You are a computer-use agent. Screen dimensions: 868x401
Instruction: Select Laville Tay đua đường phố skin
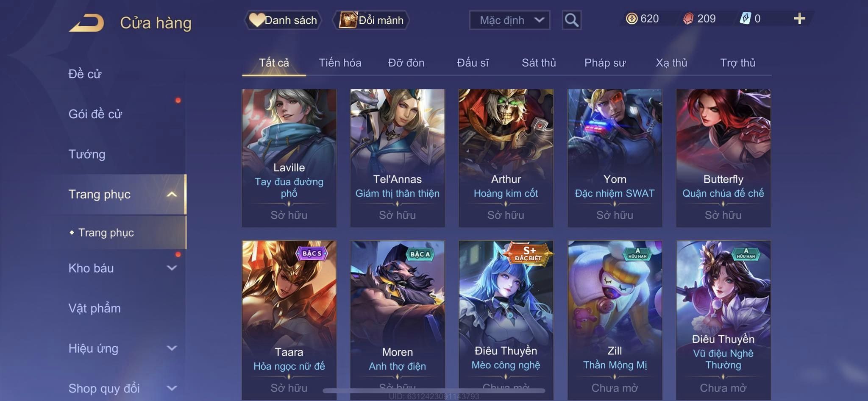pyautogui.click(x=289, y=158)
